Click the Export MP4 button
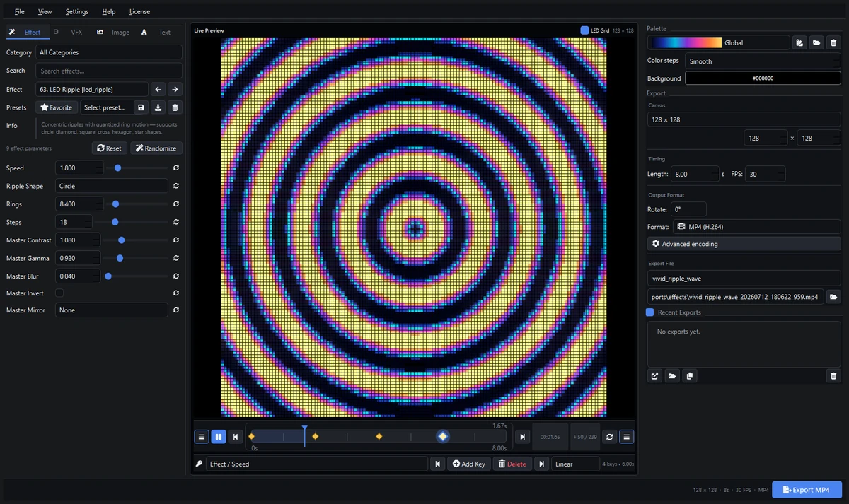The width and height of the screenshot is (849, 504). [807, 490]
